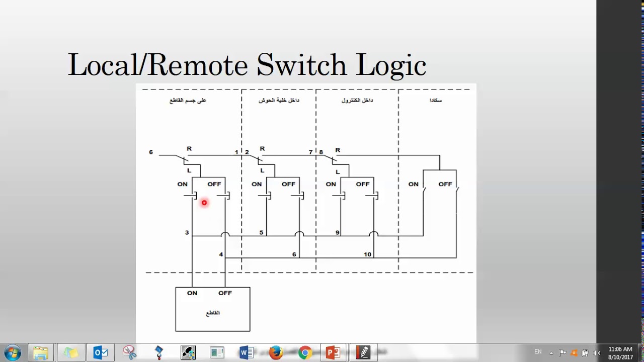Click terminal number 3 on diagram
Viewport: 644px width, 362px height.
[x=187, y=233]
